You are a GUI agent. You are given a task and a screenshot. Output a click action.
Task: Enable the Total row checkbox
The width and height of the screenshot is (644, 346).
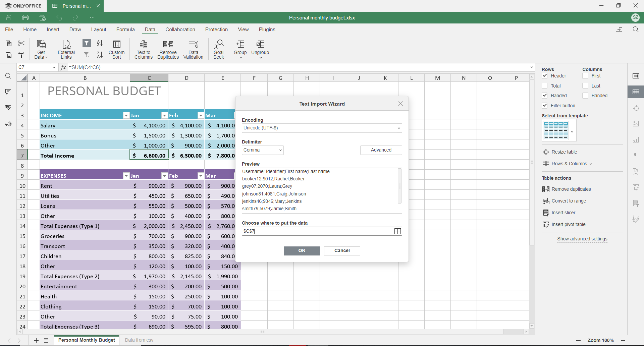(x=545, y=86)
